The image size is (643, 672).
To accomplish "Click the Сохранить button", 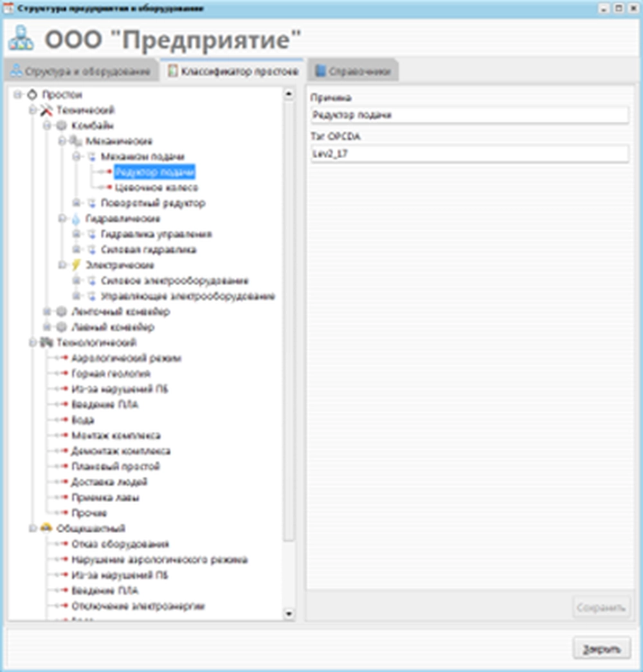I will pyautogui.click(x=601, y=607).
